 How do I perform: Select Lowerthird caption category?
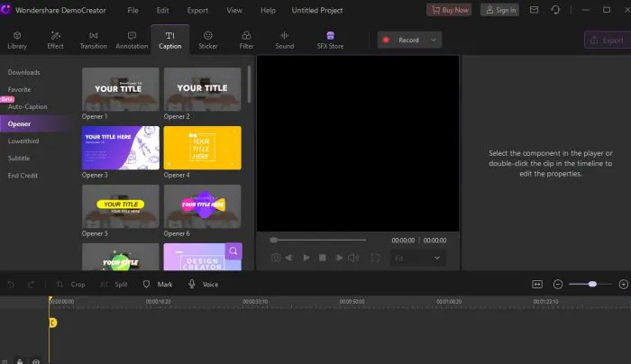(23, 141)
